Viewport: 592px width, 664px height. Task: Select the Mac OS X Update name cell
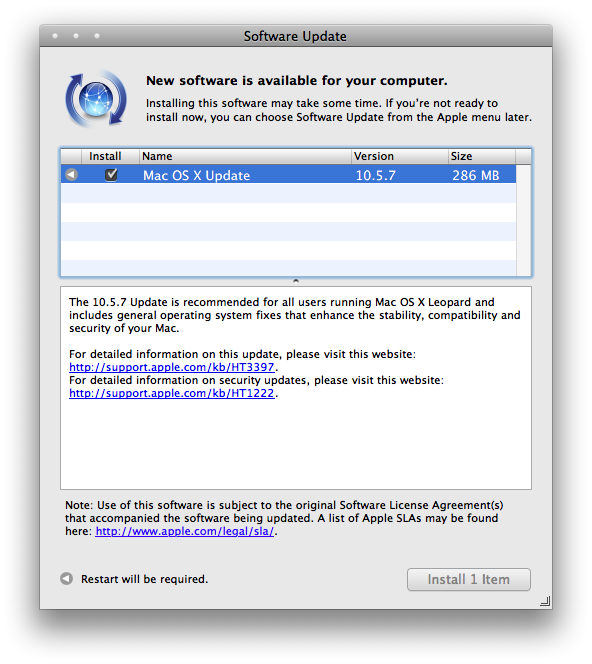196,175
